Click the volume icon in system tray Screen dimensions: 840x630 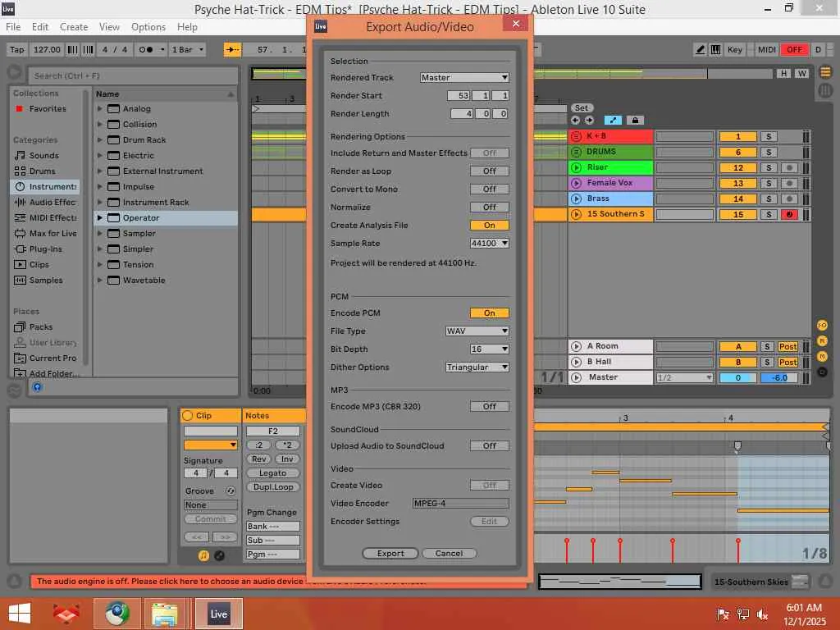coord(762,614)
